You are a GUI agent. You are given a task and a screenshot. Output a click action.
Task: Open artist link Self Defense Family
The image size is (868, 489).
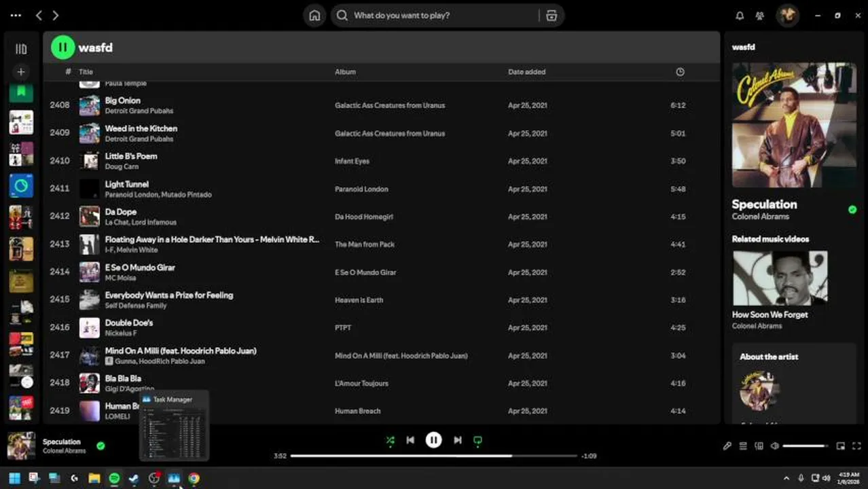tap(135, 306)
